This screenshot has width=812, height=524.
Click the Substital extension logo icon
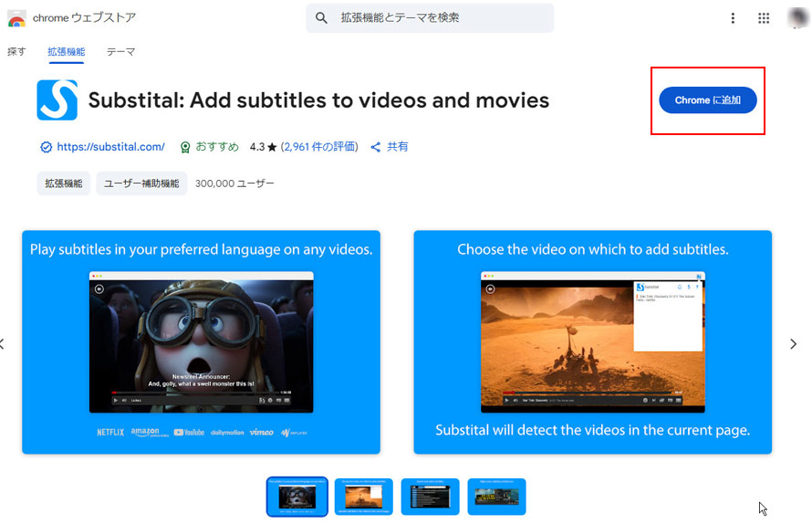pos(57,100)
